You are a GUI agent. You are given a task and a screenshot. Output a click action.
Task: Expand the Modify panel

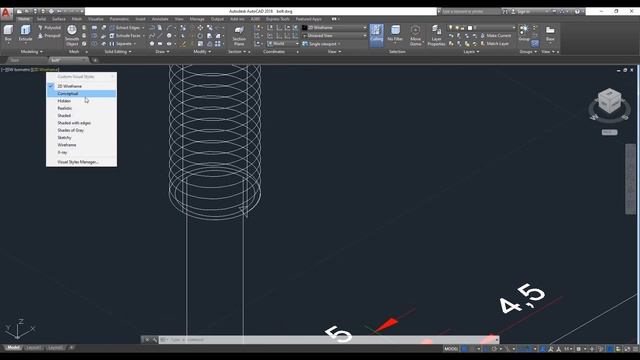pyautogui.click(x=202, y=52)
